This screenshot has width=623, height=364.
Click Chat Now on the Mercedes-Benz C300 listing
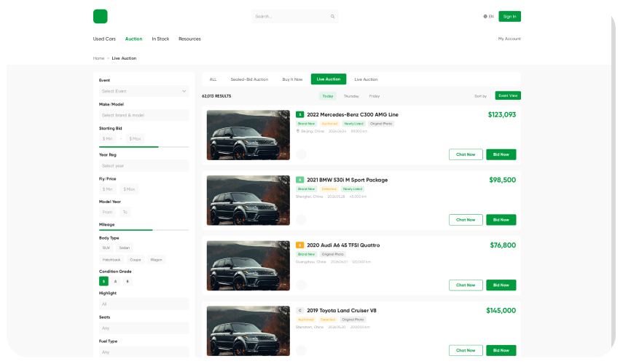pos(466,154)
